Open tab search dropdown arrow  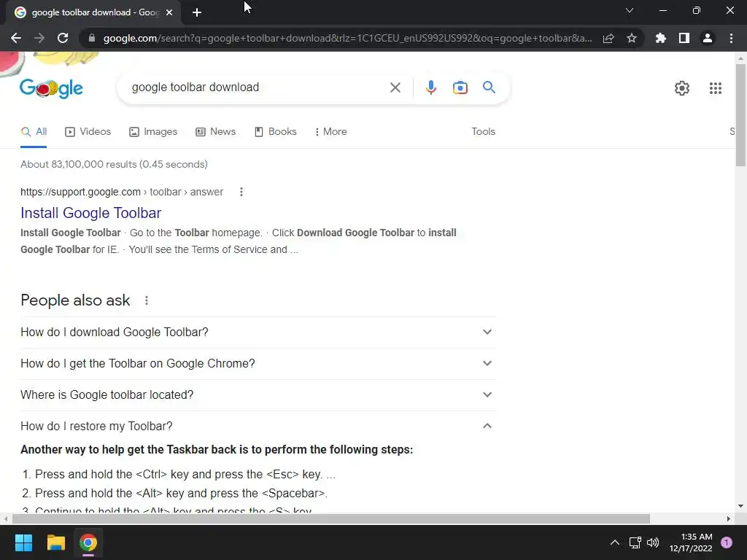pyautogui.click(x=630, y=10)
